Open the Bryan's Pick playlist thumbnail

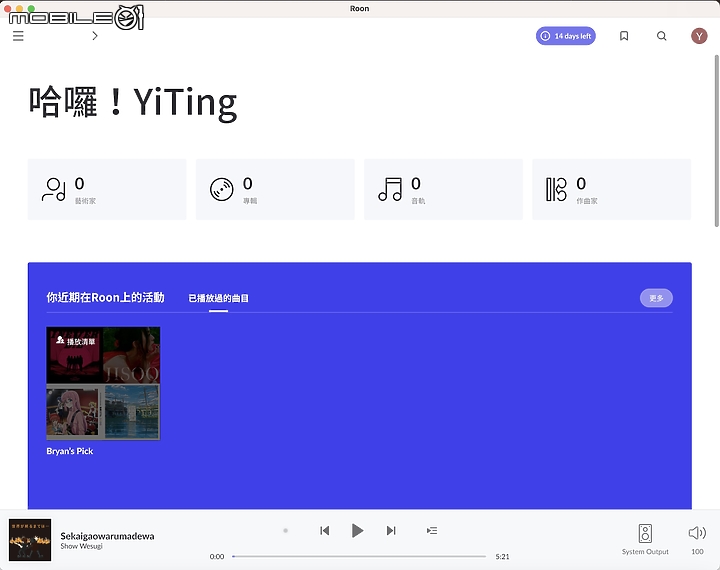point(103,383)
